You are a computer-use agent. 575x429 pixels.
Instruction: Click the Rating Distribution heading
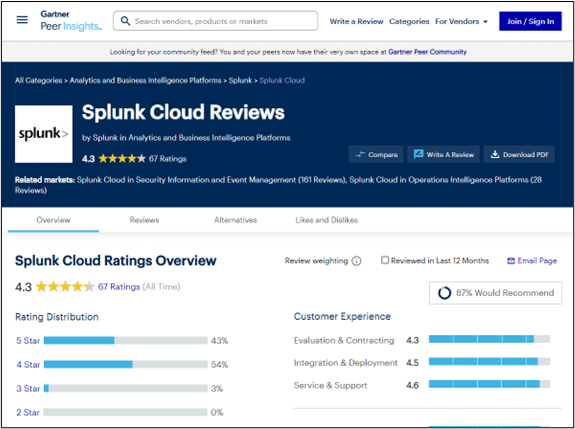point(57,317)
